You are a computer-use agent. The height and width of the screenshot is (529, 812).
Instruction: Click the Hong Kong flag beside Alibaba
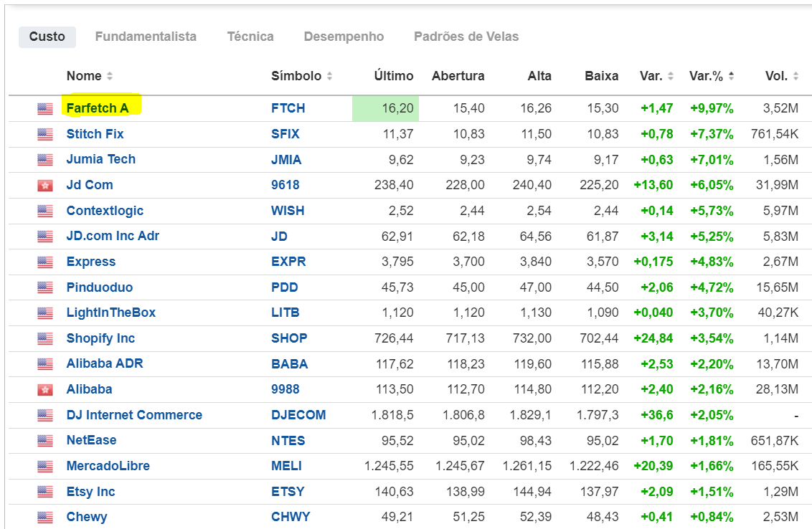click(x=45, y=390)
